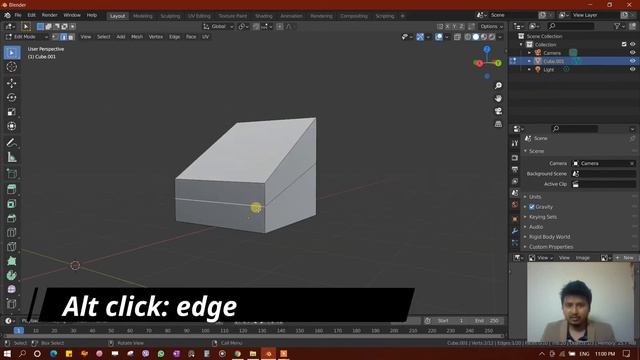The width and height of the screenshot is (640, 360).
Task: Open the Tool properties tab
Action: (515, 143)
